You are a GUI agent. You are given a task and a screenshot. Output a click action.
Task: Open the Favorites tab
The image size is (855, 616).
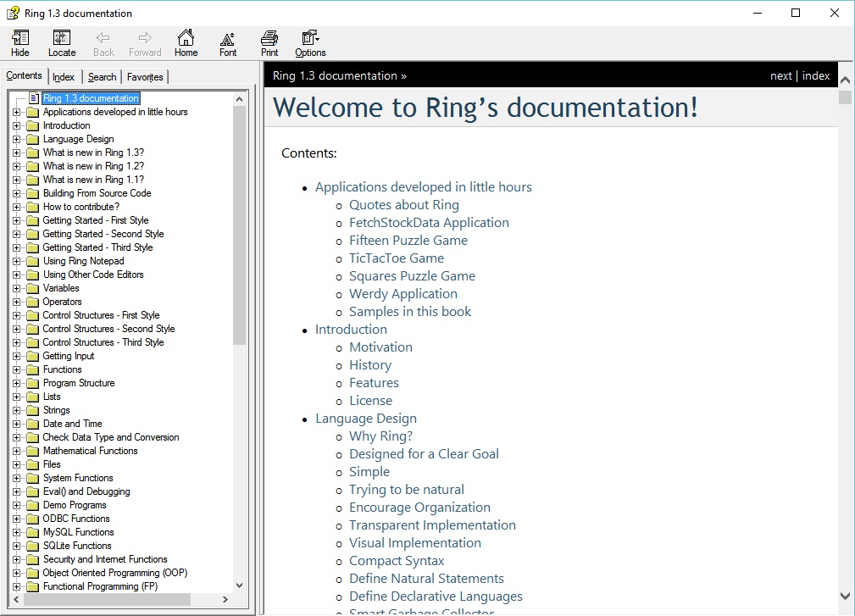point(145,77)
